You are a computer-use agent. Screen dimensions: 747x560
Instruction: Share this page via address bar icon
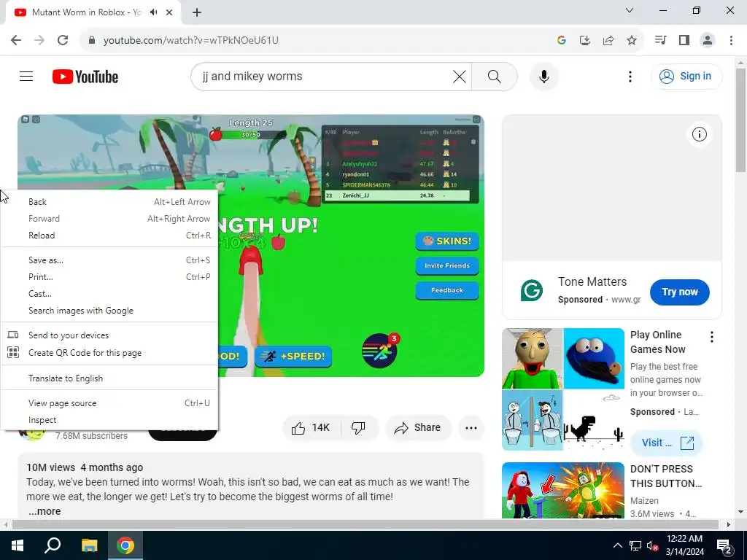coord(608,41)
